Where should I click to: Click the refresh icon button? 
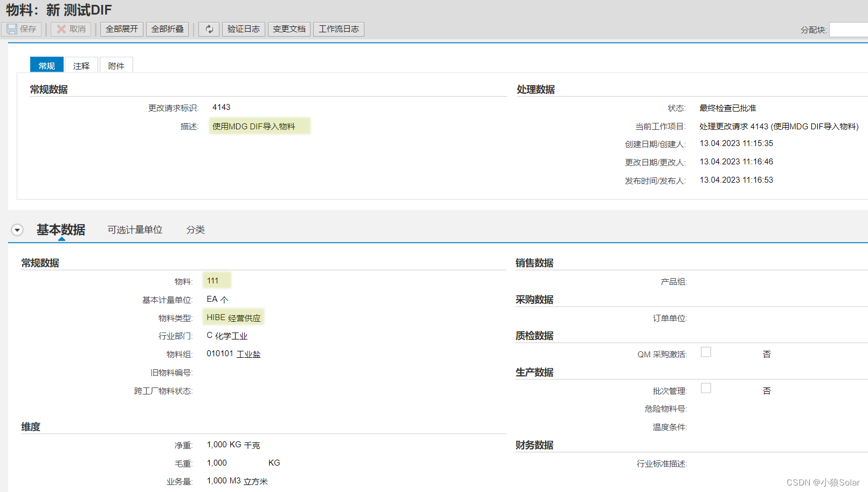click(209, 29)
